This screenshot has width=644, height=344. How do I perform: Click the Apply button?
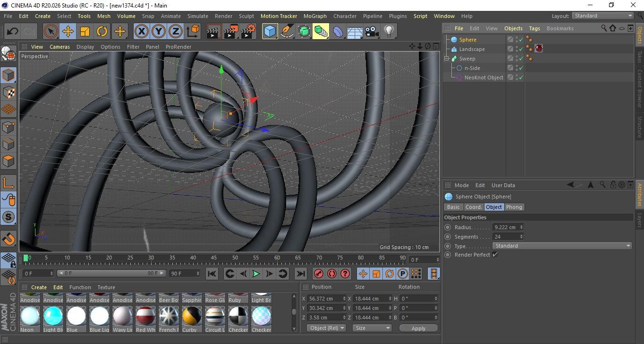418,328
